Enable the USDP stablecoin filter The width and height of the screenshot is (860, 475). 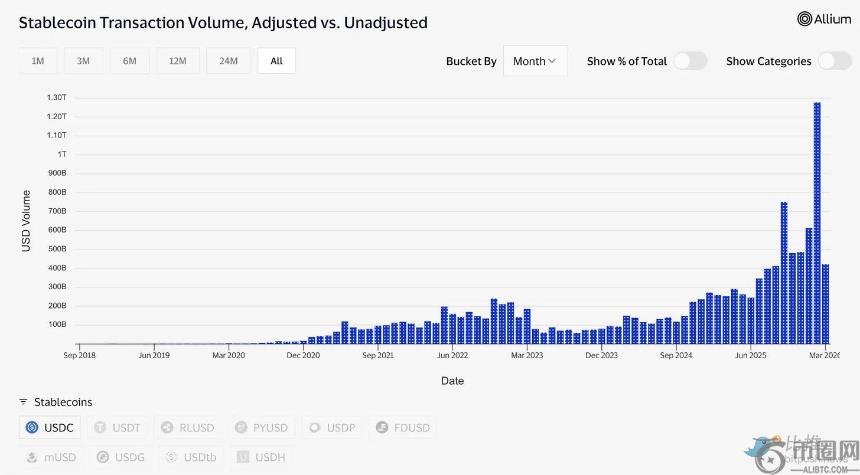tap(331, 427)
